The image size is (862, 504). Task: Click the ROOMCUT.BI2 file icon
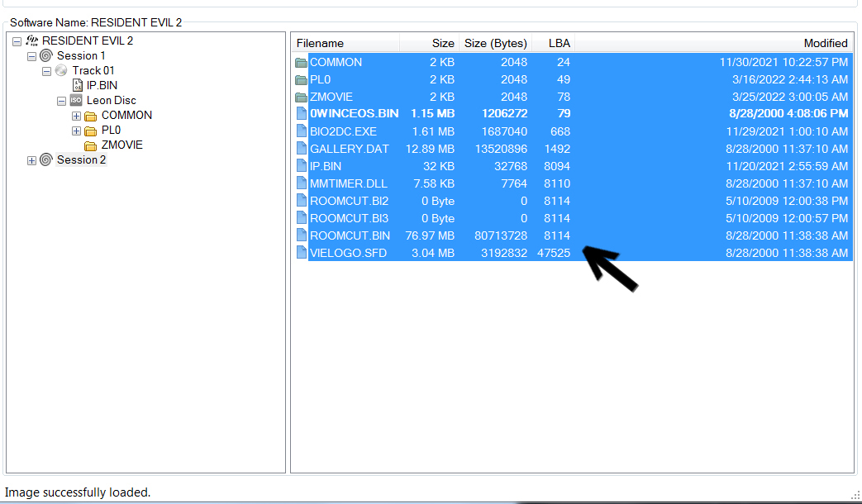click(302, 201)
